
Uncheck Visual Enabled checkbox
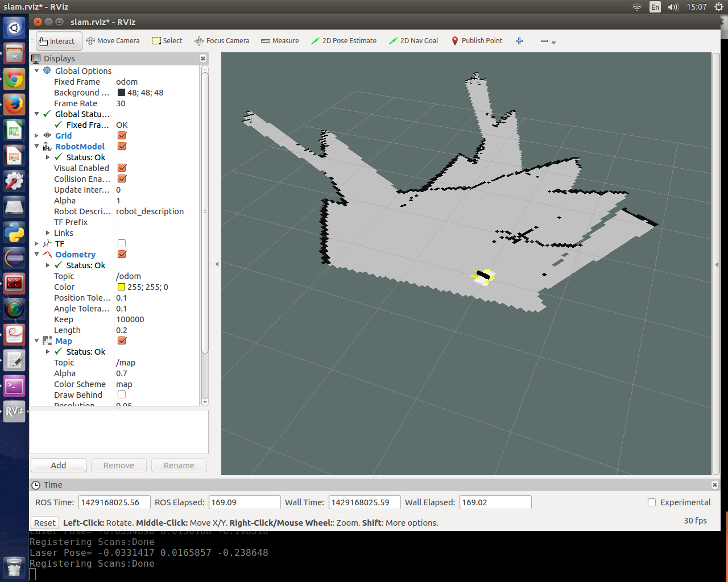point(122,168)
